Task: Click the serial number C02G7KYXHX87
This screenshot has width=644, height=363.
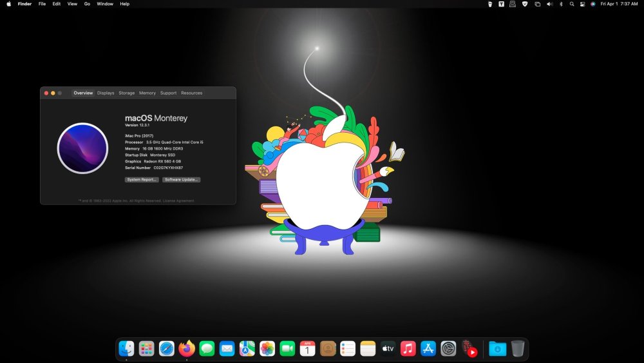Action: point(168,168)
